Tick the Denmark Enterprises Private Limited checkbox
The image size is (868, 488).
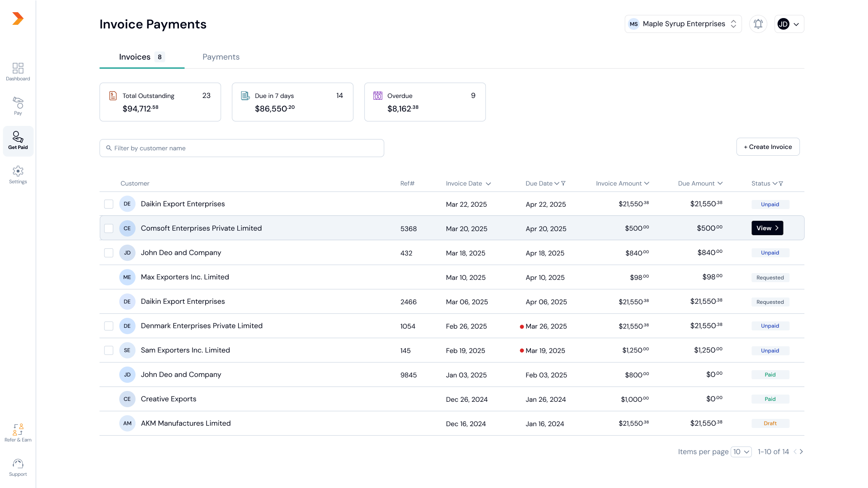[108, 326]
